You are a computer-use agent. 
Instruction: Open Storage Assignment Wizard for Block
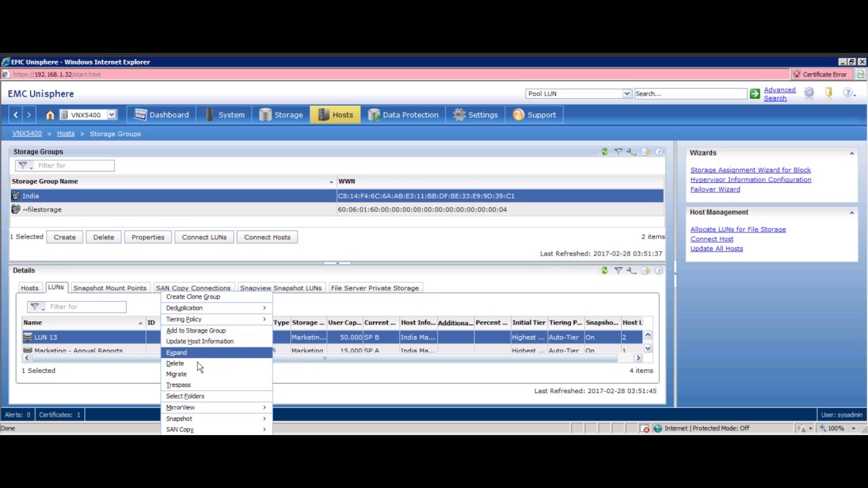[x=751, y=170]
